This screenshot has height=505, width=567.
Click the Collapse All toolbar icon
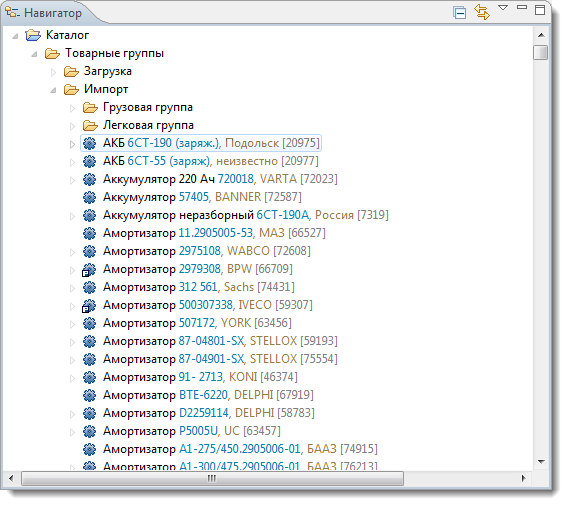point(459,13)
